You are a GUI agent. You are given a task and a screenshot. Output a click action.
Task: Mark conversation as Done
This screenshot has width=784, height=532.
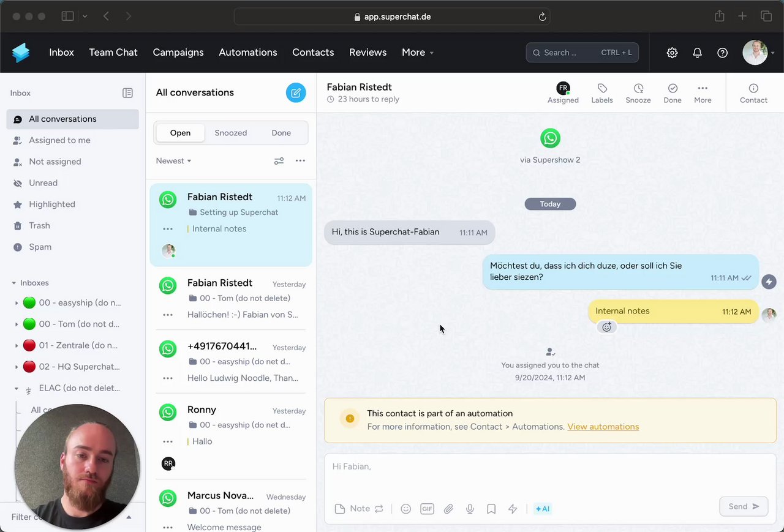click(673, 93)
